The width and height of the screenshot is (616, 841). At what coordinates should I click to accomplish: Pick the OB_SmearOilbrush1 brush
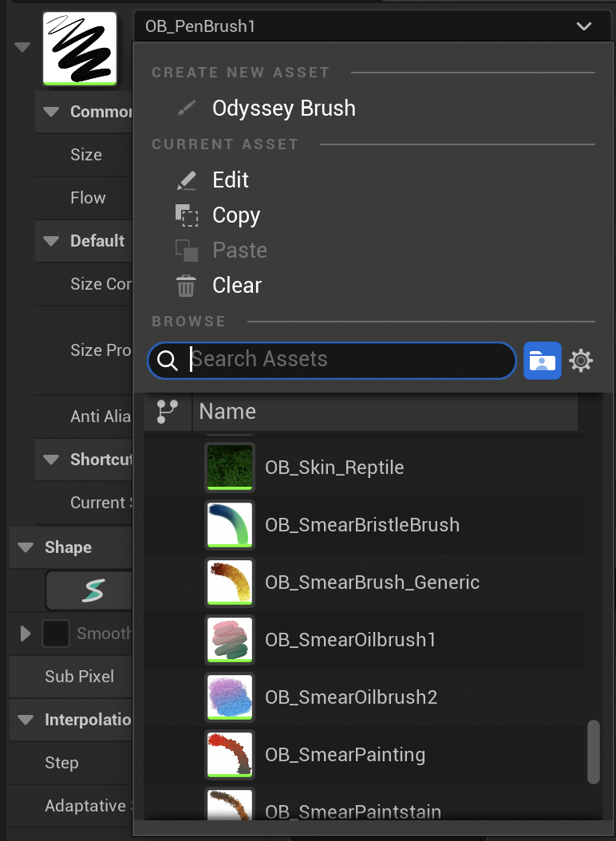pos(349,640)
